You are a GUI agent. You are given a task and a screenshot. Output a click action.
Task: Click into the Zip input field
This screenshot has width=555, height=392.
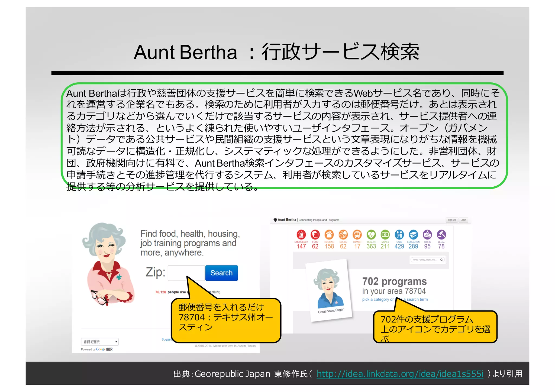186,273
